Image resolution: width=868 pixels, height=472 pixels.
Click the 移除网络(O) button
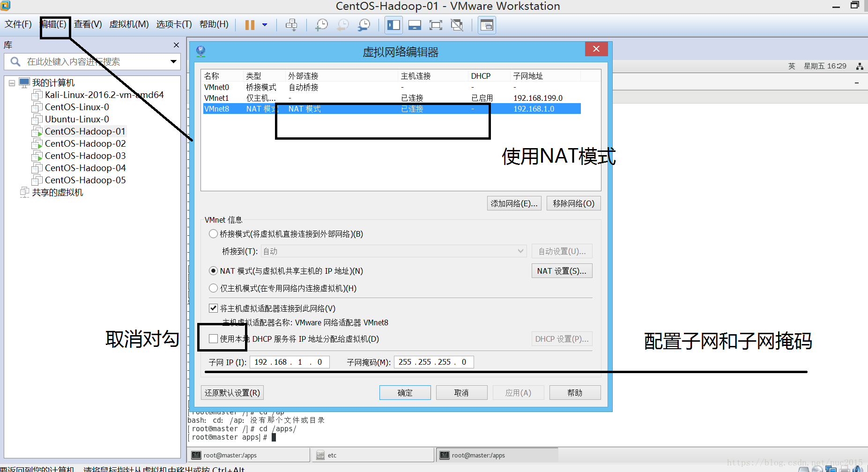[573, 203]
